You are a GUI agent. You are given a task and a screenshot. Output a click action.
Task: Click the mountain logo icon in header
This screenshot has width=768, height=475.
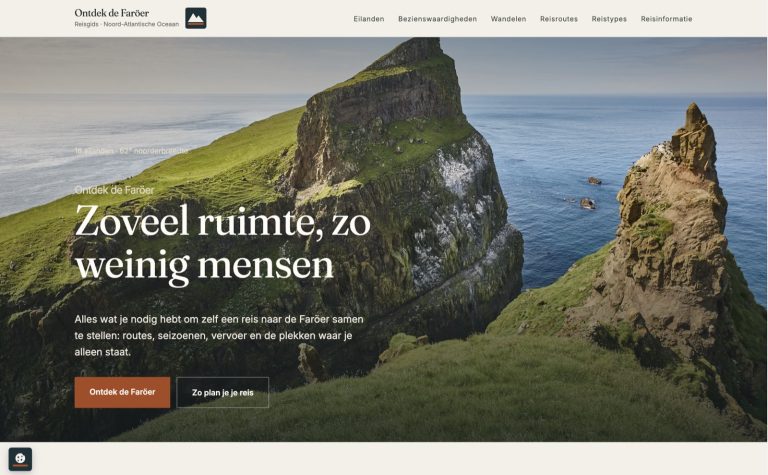(195, 19)
